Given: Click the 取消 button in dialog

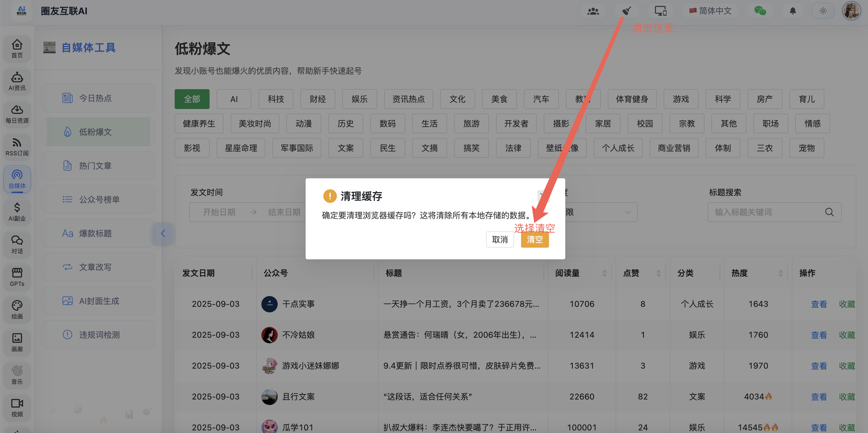Looking at the screenshot, I should coord(500,240).
